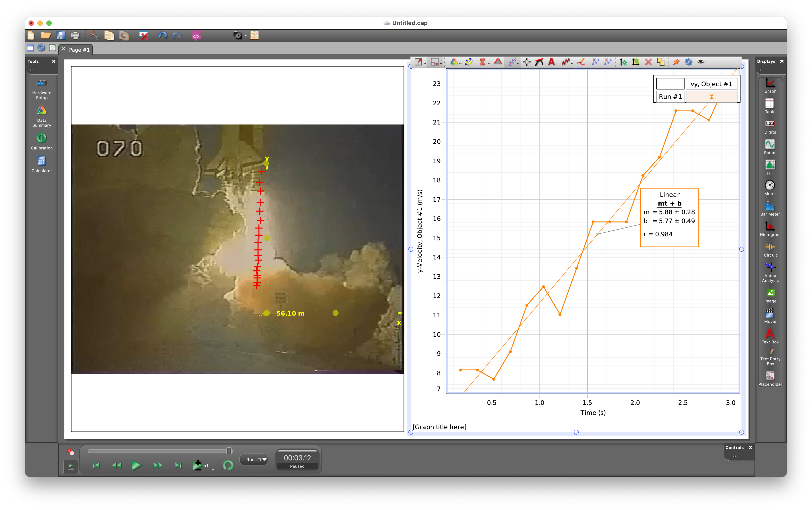Toggle the curve fit tool
Image resolution: width=812 pixels, height=510 pixels.
(x=512, y=62)
